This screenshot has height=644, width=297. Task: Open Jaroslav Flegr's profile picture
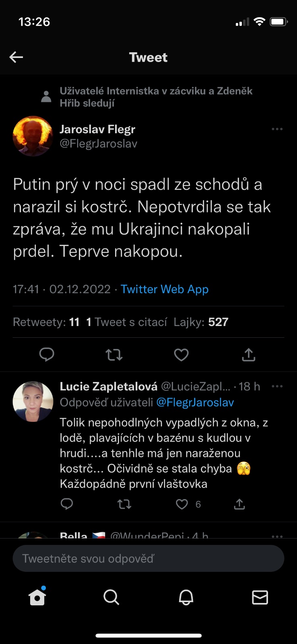tap(33, 136)
